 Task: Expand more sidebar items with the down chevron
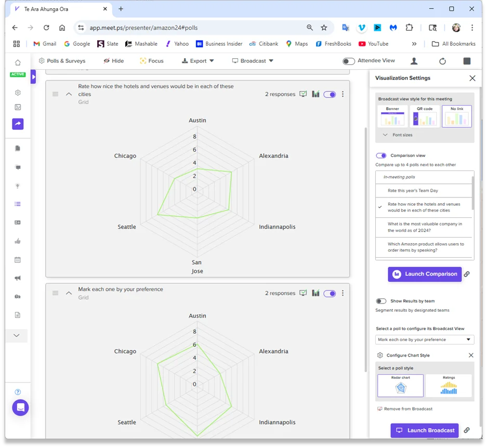click(x=17, y=336)
